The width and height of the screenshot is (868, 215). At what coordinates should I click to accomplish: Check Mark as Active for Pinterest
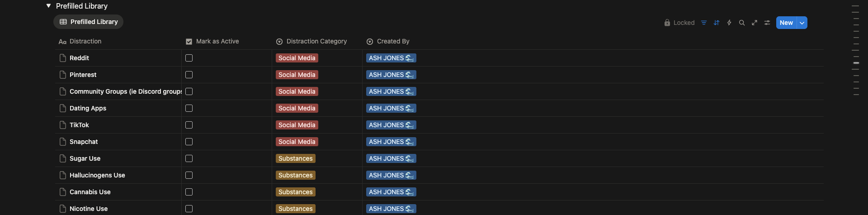click(189, 75)
